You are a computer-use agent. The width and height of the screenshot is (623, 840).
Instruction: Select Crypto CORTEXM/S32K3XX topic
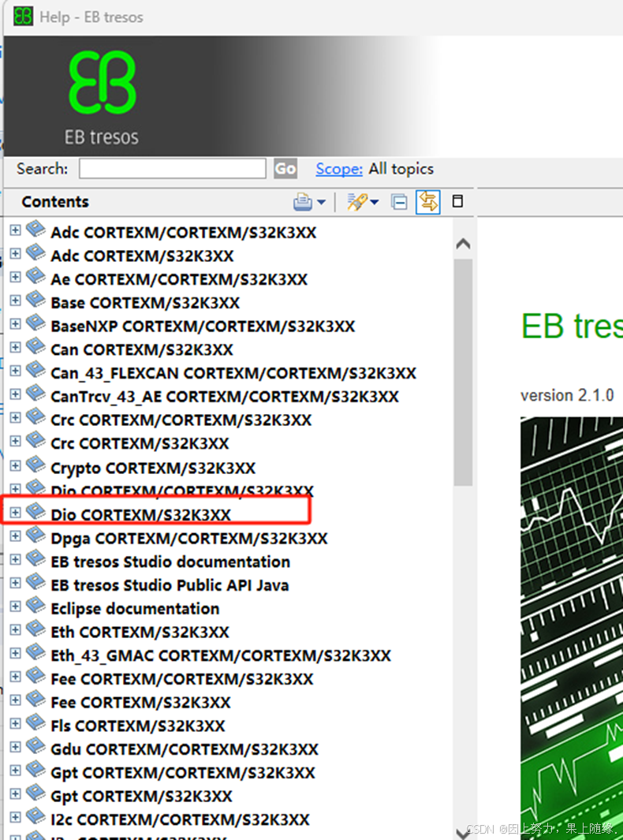pyautogui.click(x=153, y=469)
